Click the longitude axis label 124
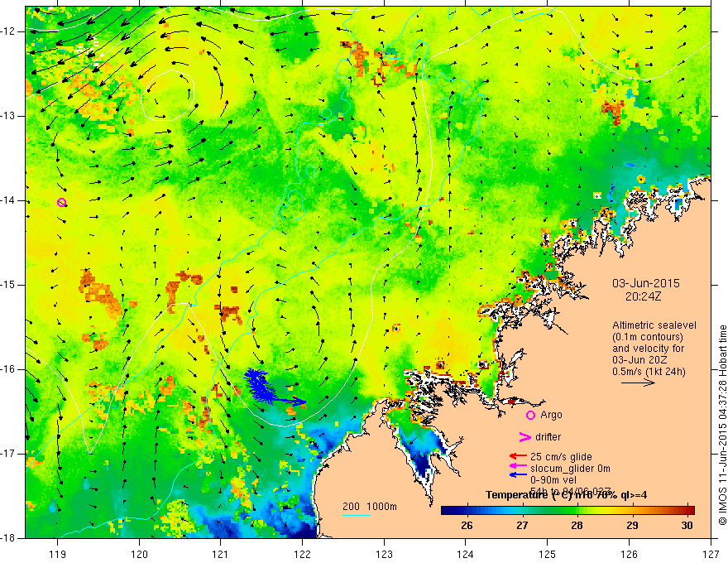The width and height of the screenshot is (728, 563). click(x=466, y=554)
